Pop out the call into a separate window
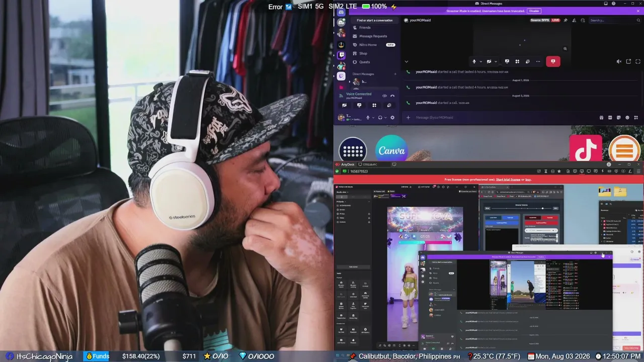The height and width of the screenshot is (362, 644). click(628, 61)
